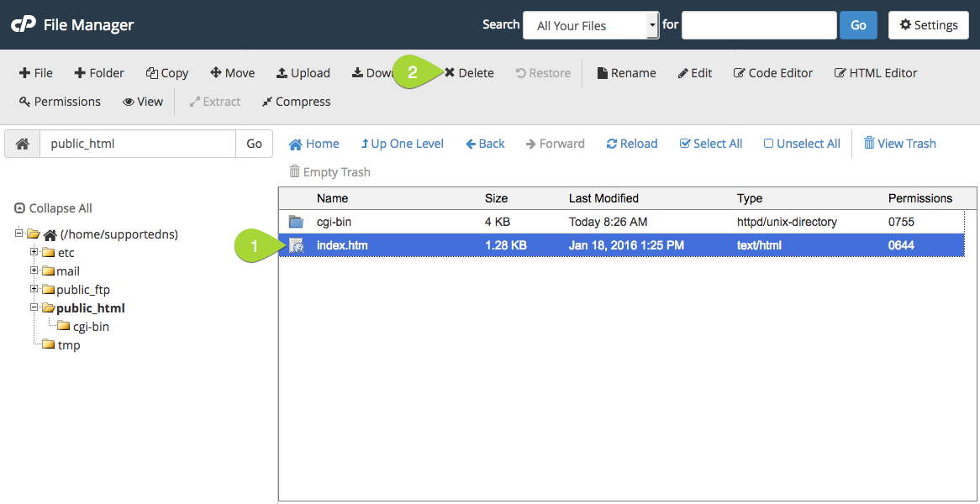Click the Move toolbar button

coord(233,73)
